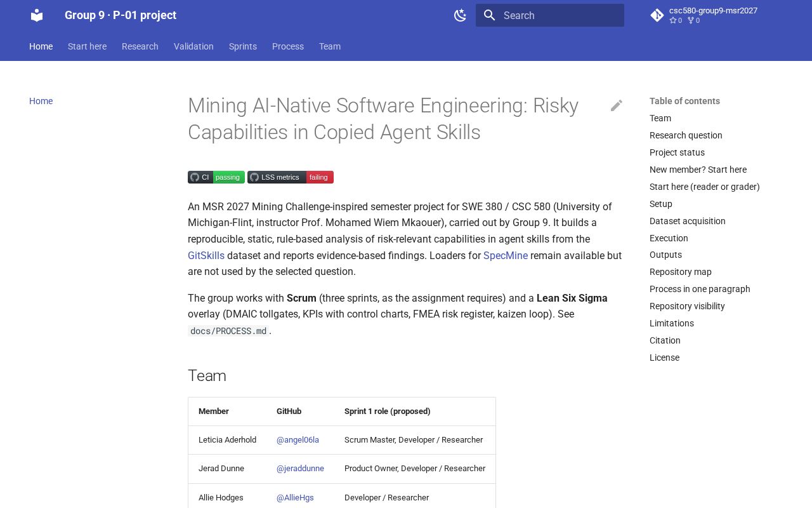Open the @angel06la GitHub profile
This screenshot has width=812, height=508.
click(x=298, y=440)
